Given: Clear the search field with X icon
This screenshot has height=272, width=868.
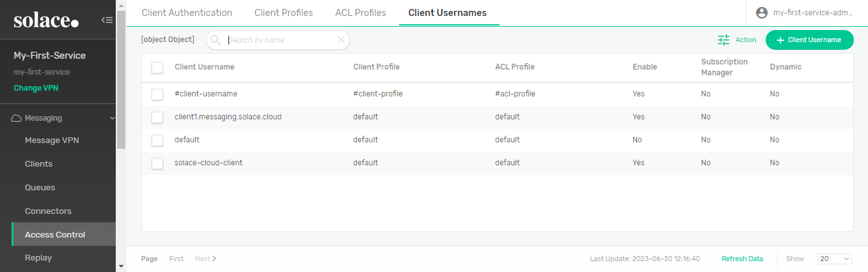Looking at the screenshot, I should tap(341, 40).
